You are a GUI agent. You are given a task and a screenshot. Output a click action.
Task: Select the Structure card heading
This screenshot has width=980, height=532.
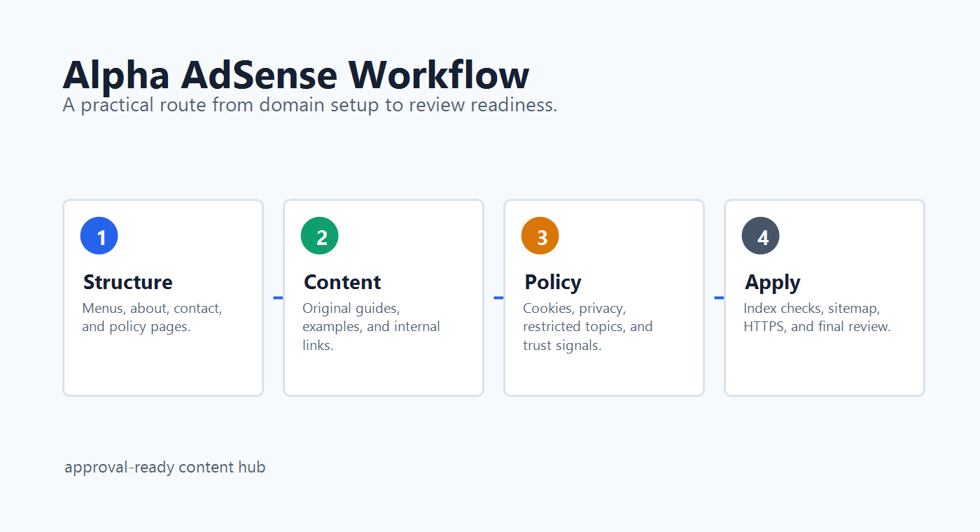pyautogui.click(x=127, y=282)
